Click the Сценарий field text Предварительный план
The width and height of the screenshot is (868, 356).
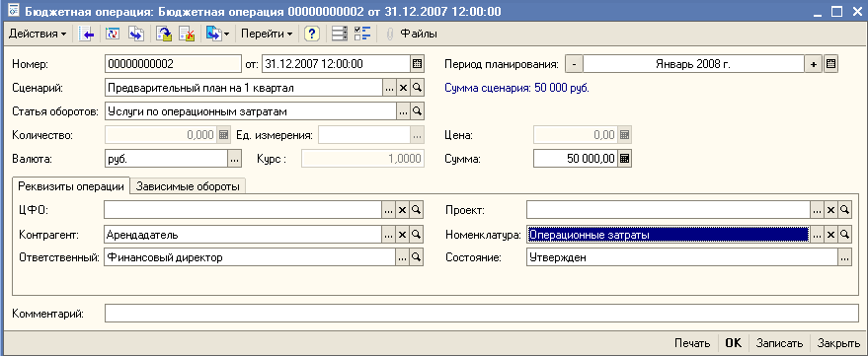(243, 88)
